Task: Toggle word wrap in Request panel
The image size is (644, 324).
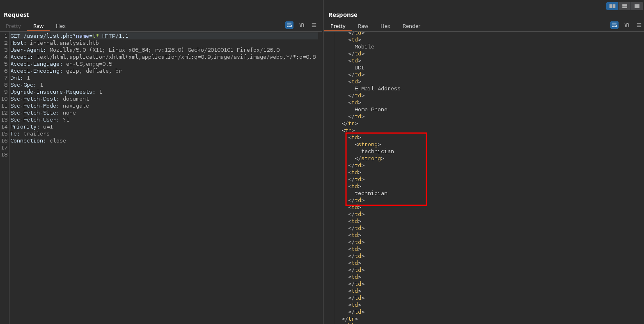Action: [289, 25]
